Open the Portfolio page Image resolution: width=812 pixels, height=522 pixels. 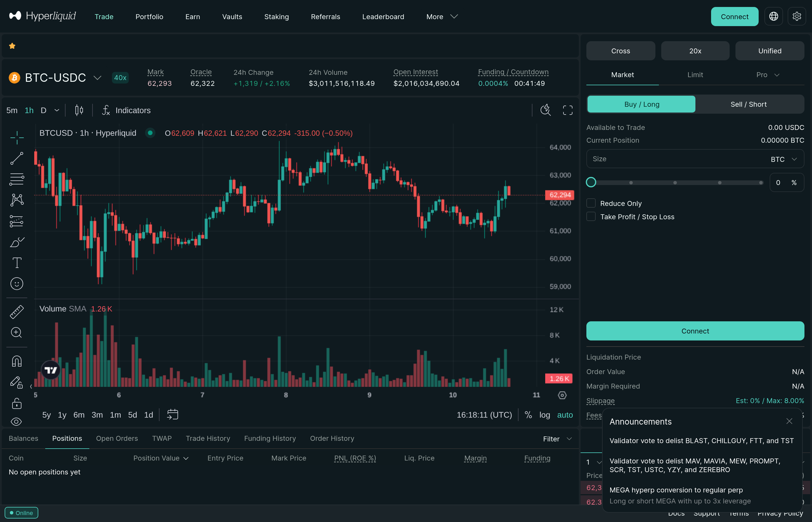click(149, 16)
